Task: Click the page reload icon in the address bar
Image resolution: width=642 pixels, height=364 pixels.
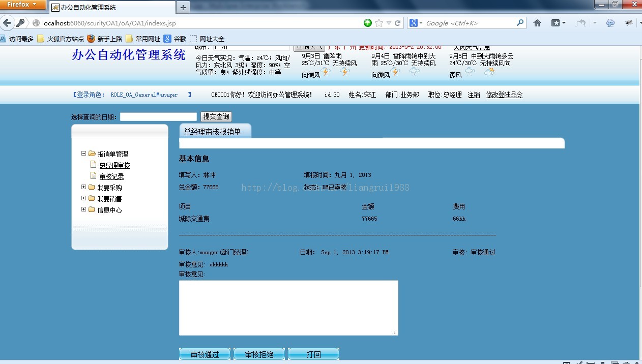Action: point(398,23)
